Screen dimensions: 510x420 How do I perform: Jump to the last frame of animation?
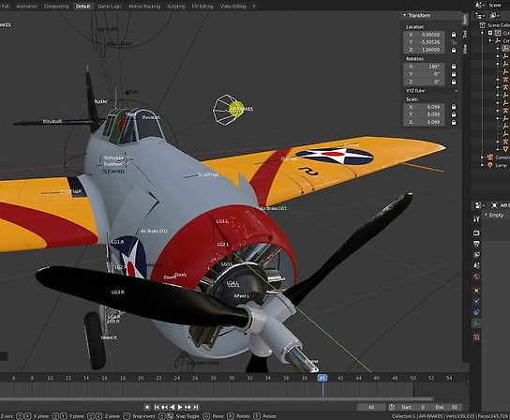pyautogui.click(x=196, y=407)
